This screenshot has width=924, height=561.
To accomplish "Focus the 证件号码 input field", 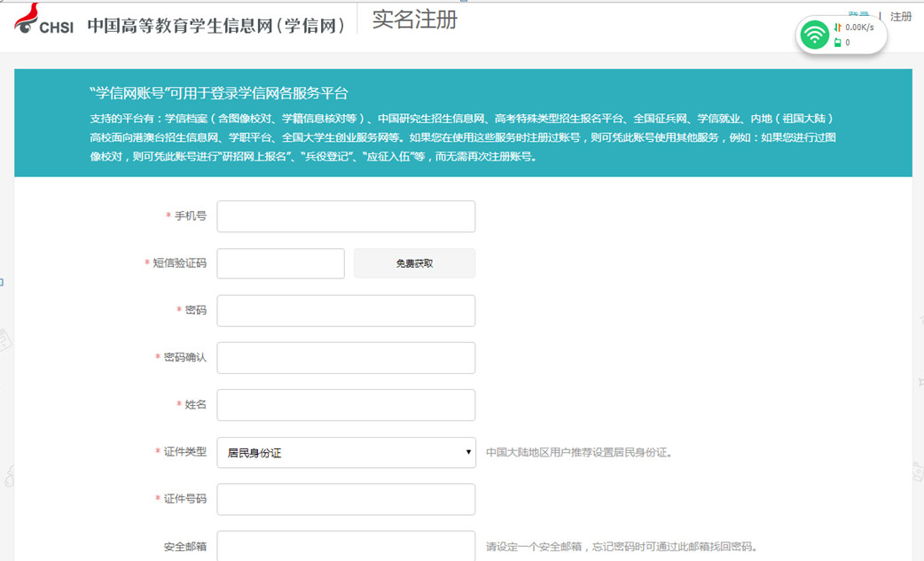I will [x=346, y=499].
